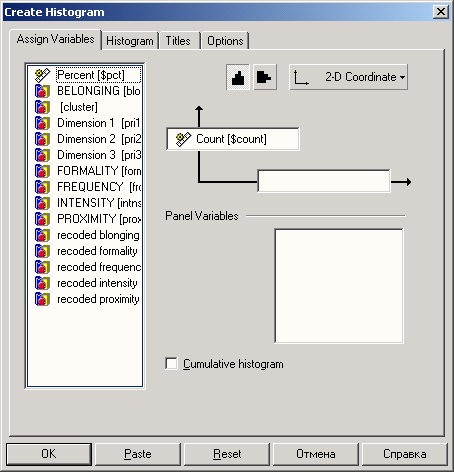Go to the Options tab
The width and height of the screenshot is (454, 472).
point(225,41)
